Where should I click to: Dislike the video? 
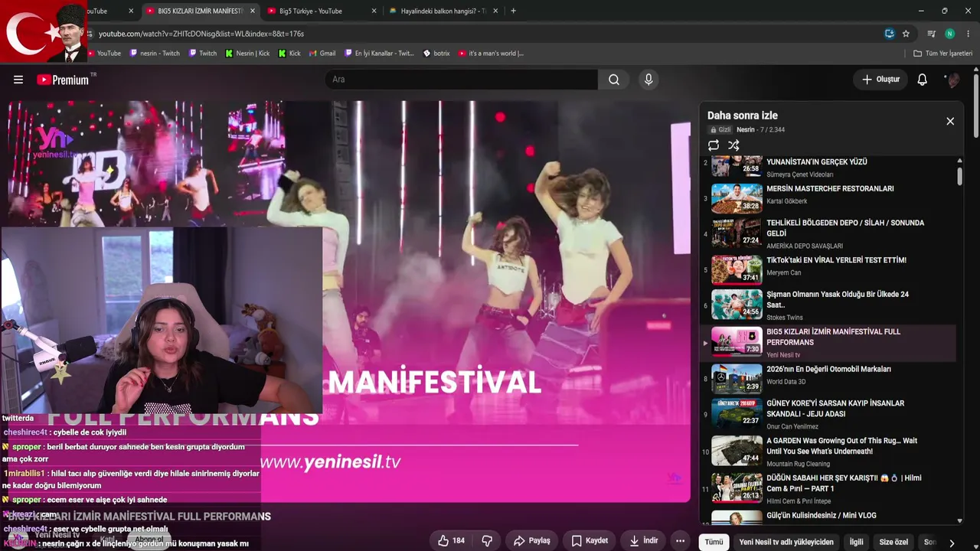pos(487,540)
